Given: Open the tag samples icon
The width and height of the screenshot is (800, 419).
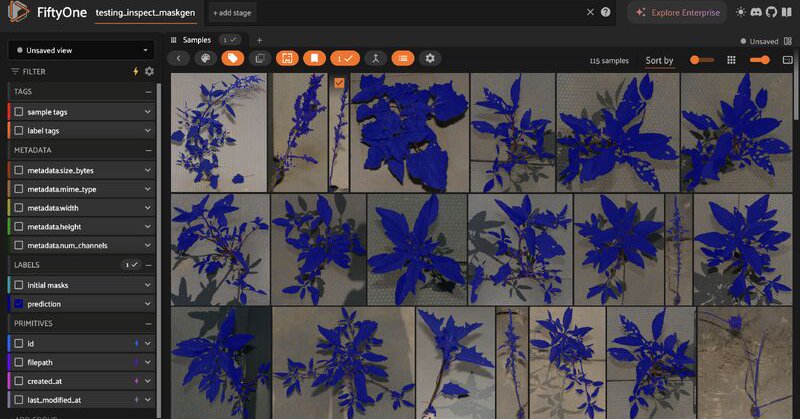Looking at the screenshot, I should click(x=233, y=58).
